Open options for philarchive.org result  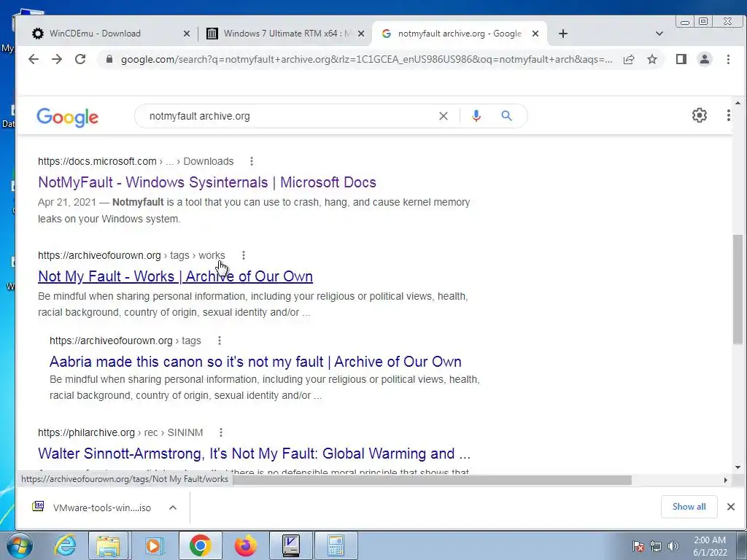click(x=220, y=432)
